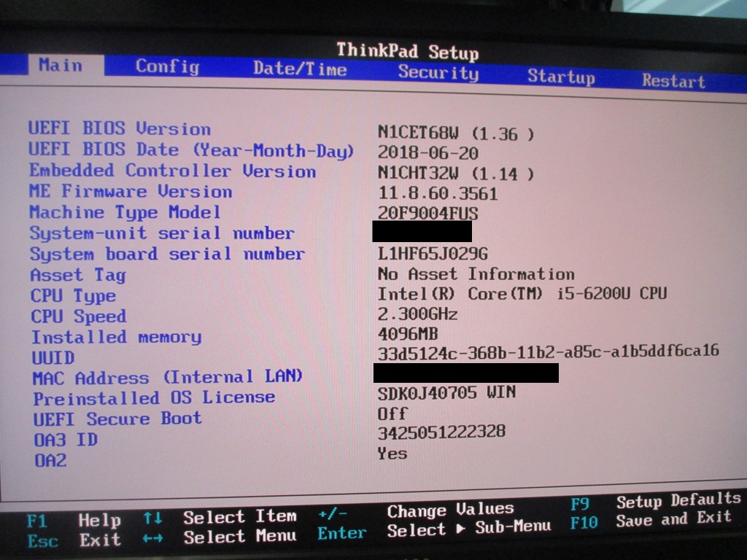747x560 pixels.
Task: Click the ThinkPad Setup title
Action: pyautogui.click(x=407, y=52)
